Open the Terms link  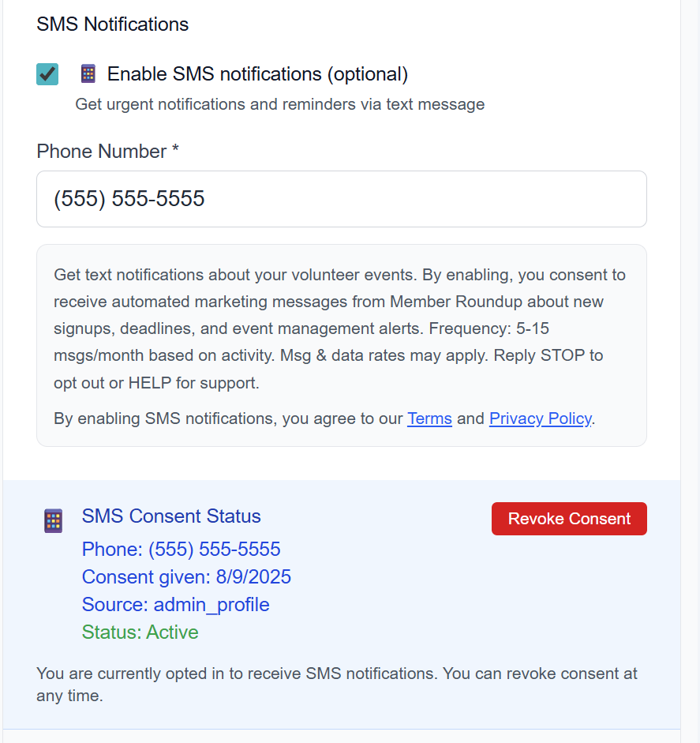point(429,419)
